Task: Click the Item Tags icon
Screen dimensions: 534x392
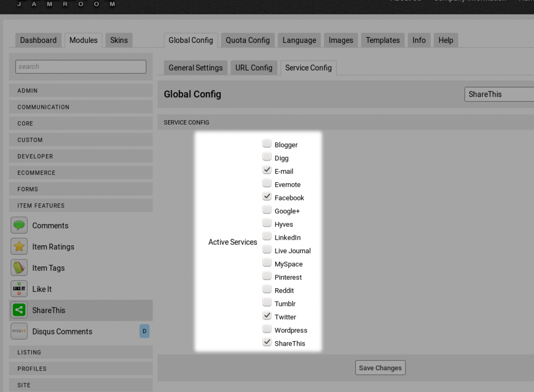Action: [x=19, y=268]
